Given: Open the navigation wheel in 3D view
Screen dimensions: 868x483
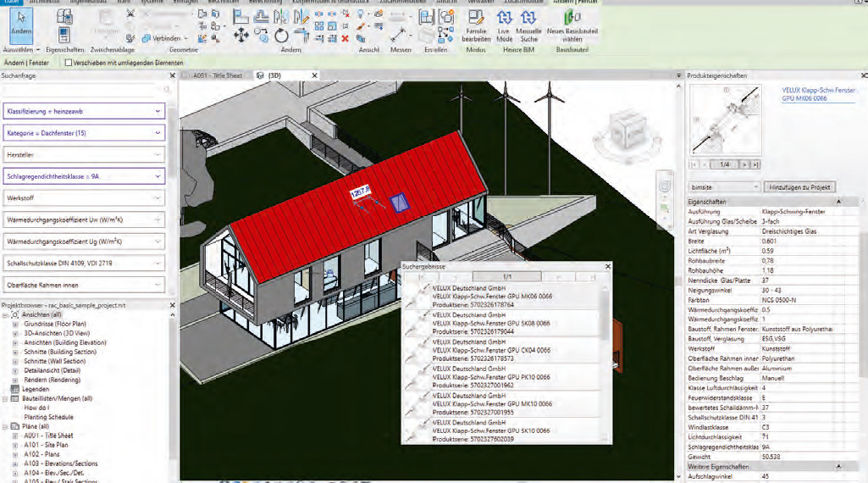Looking at the screenshot, I should pyautogui.click(x=664, y=186).
